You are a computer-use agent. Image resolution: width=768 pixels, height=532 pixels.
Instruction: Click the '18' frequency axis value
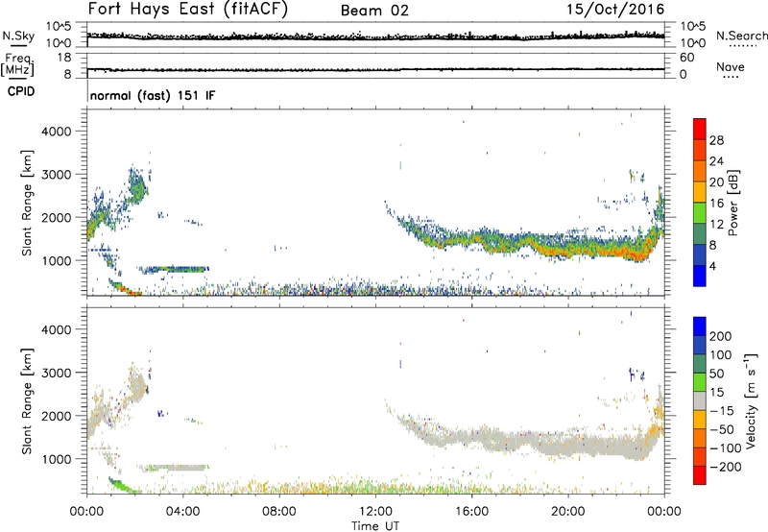pyautogui.click(x=64, y=58)
